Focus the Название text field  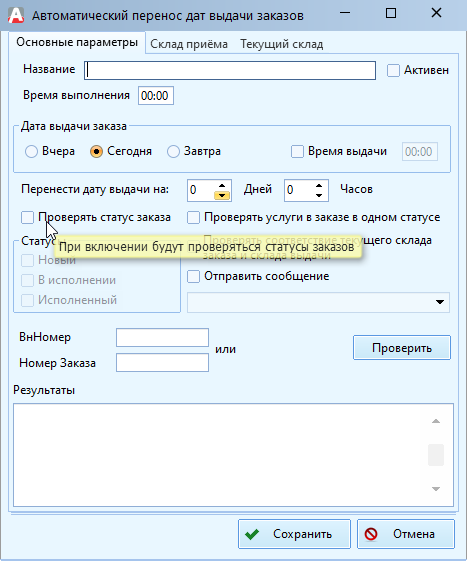[230, 70]
